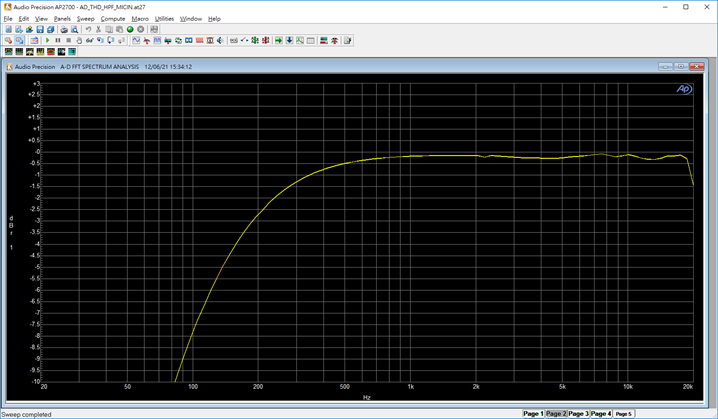This screenshot has height=419, width=718.
Task: Click the Print icon in top toolbar
Action: click(64, 30)
